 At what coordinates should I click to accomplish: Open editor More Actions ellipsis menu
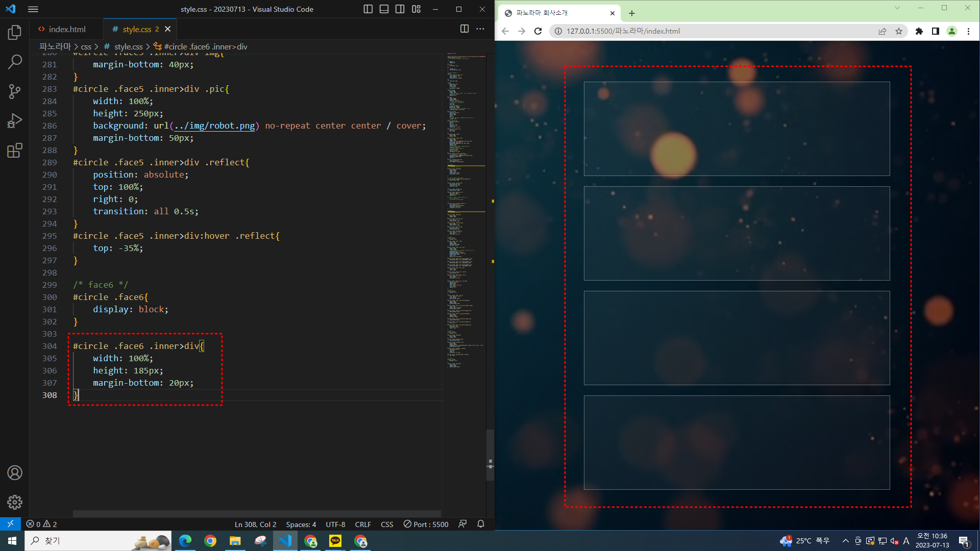480,29
